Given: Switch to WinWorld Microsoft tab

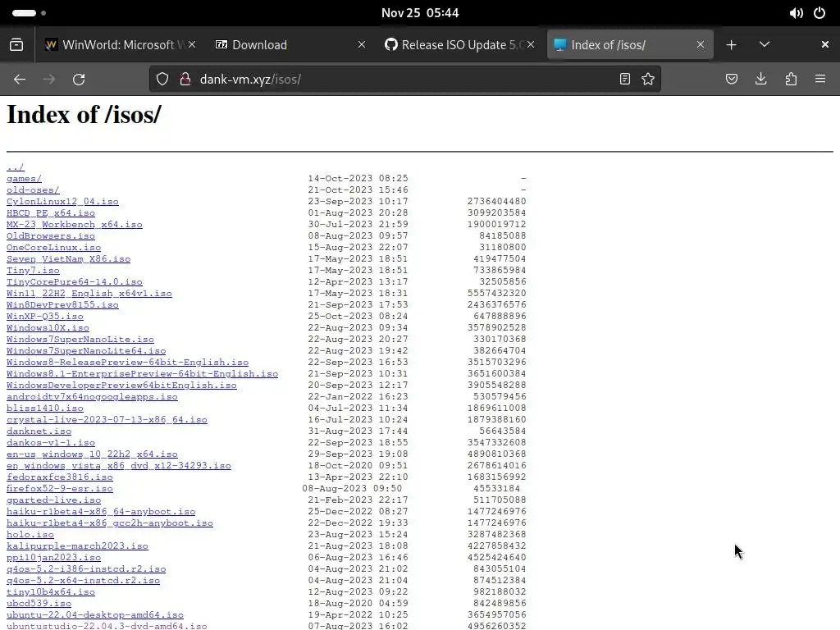Looking at the screenshot, I should click(x=121, y=45).
